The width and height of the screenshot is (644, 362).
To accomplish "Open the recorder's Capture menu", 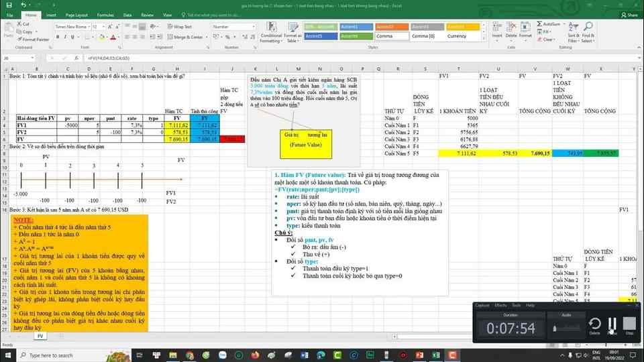I will (482, 306).
